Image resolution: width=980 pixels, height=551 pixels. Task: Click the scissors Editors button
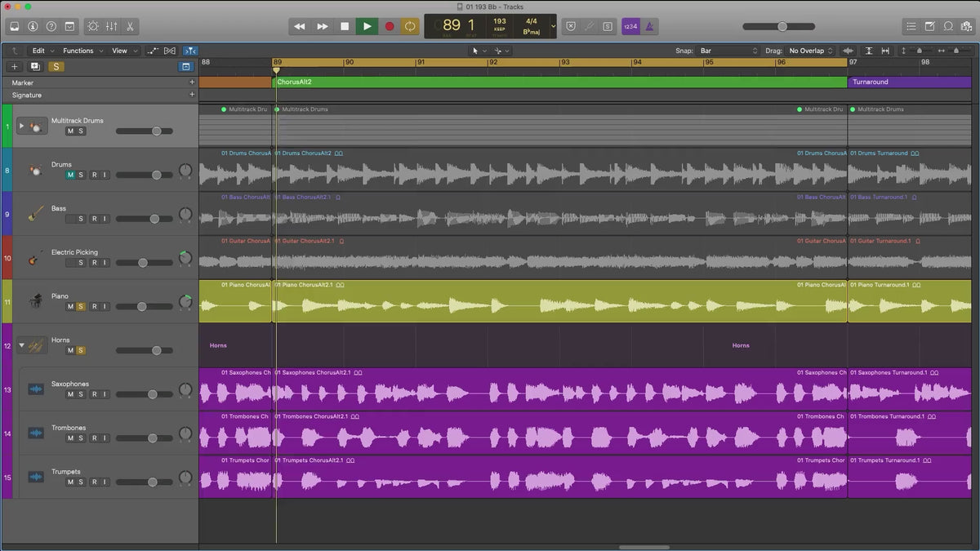click(x=131, y=26)
